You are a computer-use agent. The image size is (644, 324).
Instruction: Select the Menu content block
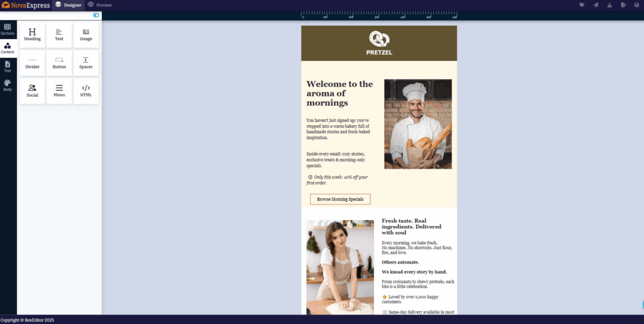[59, 91]
